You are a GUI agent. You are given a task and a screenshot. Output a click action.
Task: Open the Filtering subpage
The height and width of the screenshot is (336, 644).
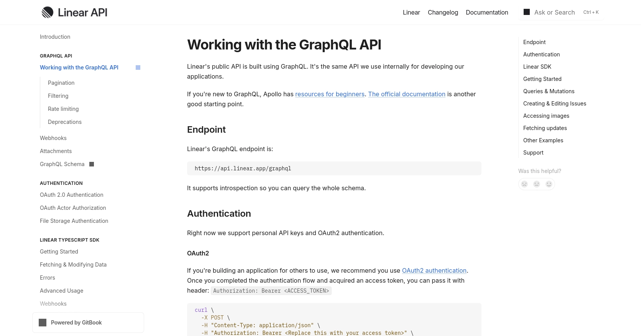(58, 96)
